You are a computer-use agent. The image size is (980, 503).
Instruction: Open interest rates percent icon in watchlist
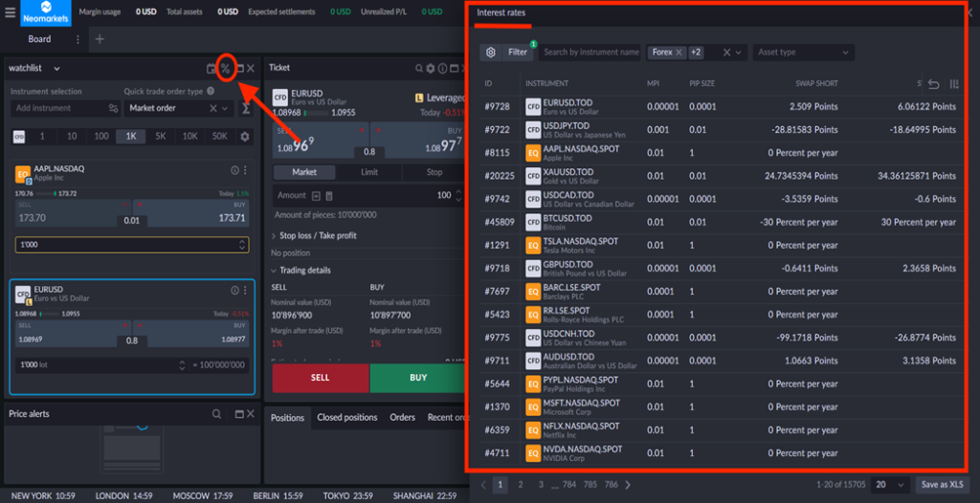coord(225,68)
